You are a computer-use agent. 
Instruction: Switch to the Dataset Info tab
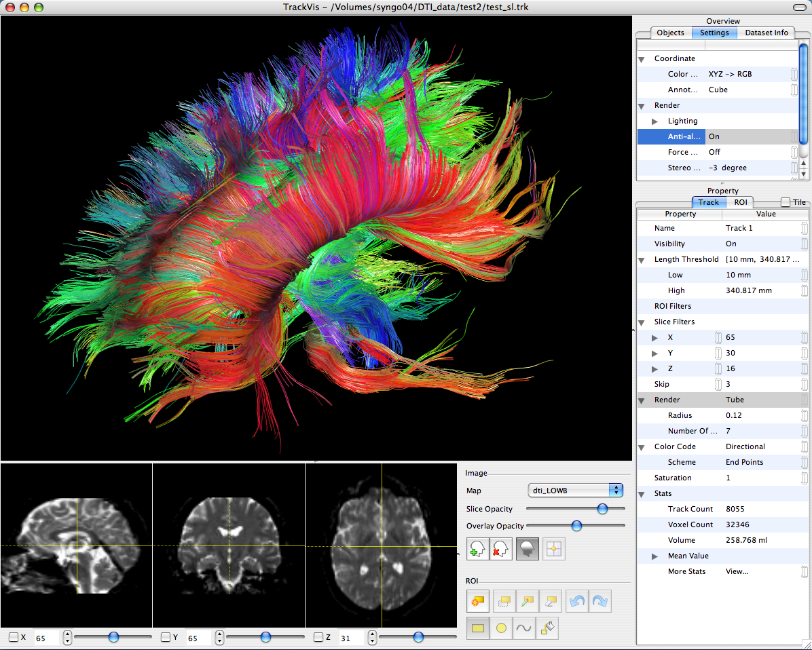point(767,33)
